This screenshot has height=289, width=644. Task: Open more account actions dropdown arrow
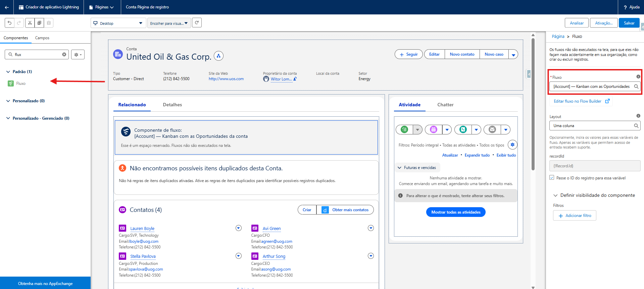pyautogui.click(x=513, y=54)
